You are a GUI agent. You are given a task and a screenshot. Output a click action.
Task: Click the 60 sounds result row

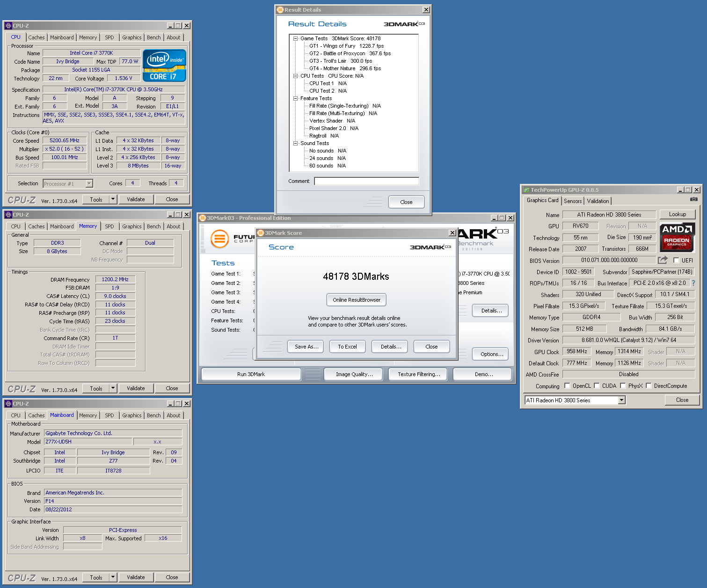[328, 166]
